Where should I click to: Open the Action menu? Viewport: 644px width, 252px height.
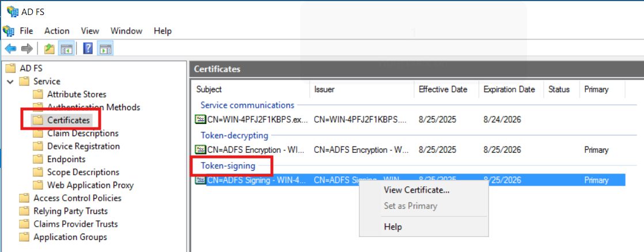coord(56,31)
